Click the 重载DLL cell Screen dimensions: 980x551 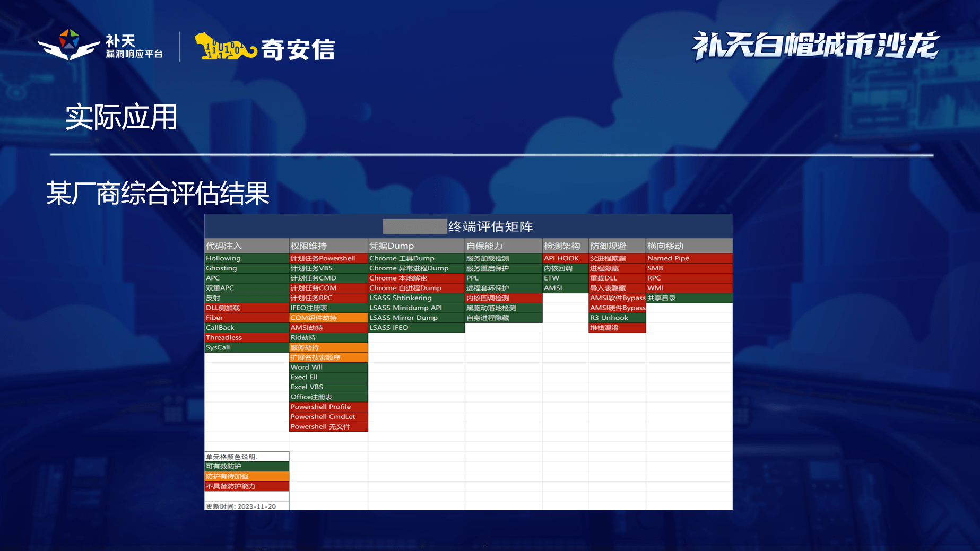[x=617, y=278]
